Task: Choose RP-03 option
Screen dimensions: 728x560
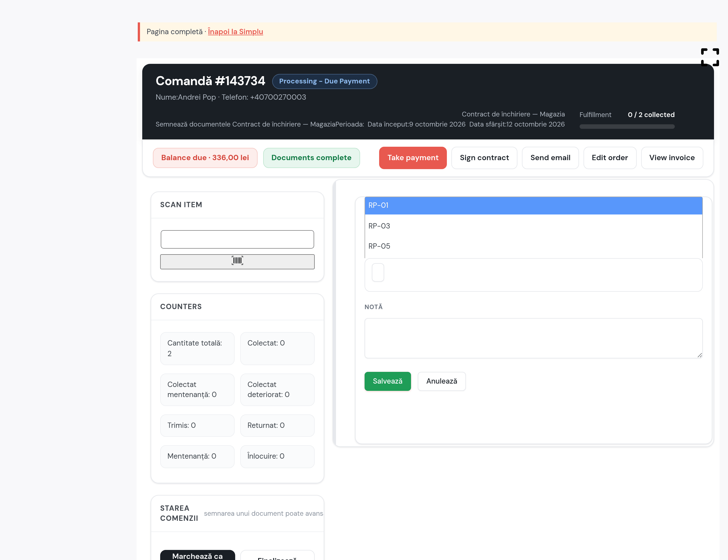Action: point(533,226)
